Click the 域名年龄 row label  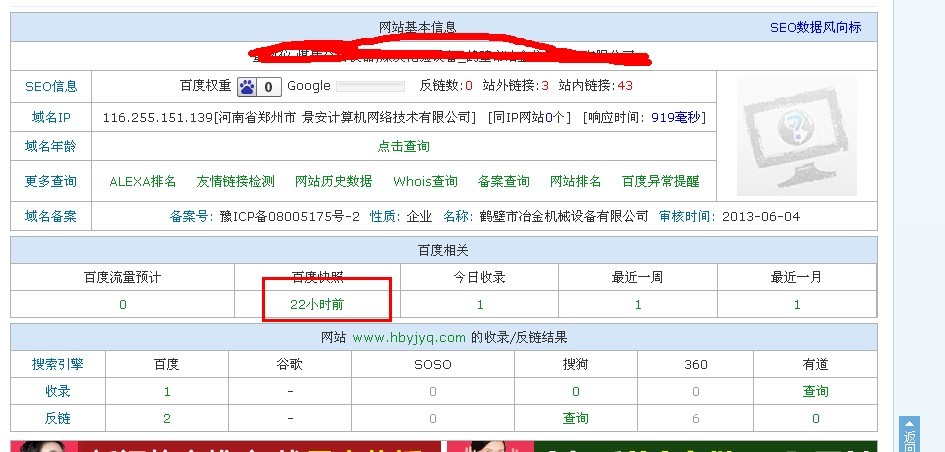pos(51,146)
